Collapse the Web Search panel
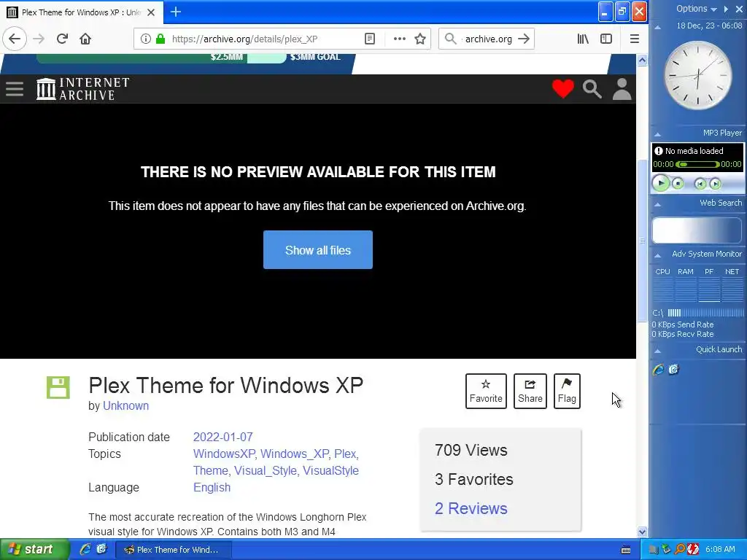747x560 pixels. pyautogui.click(x=657, y=204)
